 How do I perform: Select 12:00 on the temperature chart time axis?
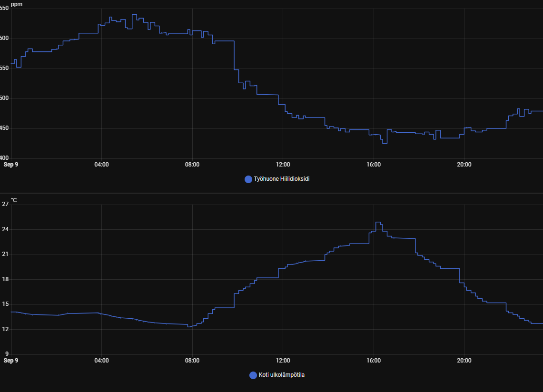point(283,361)
